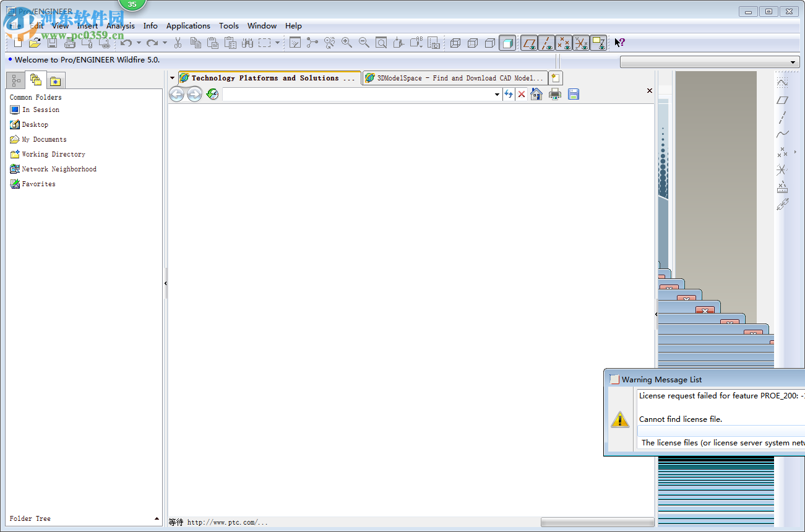Click the browser address input field
Screen dimensions: 805x532
pyautogui.click(x=358, y=95)
